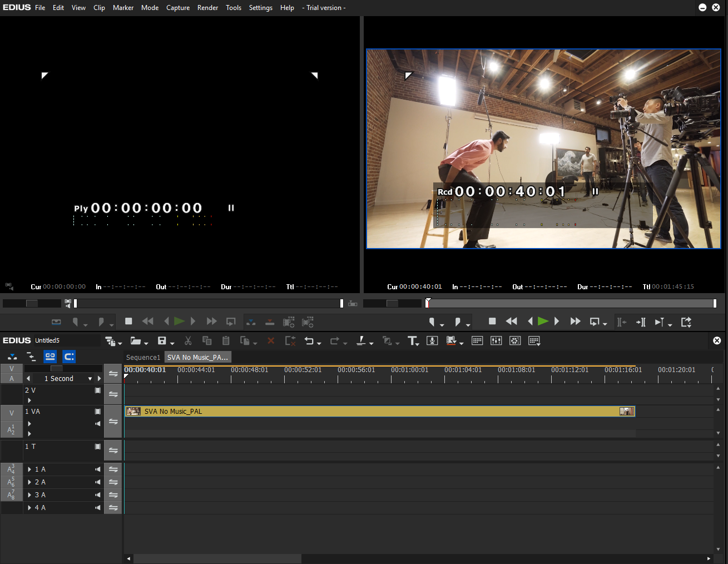Expand the 2 V track
The height and width of the screenshot is (564, 728).
tap(29, 400)
